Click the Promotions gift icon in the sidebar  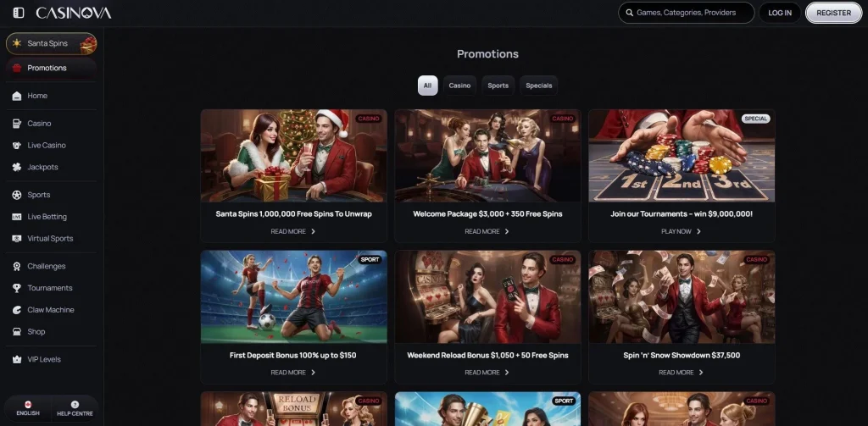pyautogui.click(x=17, y=68)
